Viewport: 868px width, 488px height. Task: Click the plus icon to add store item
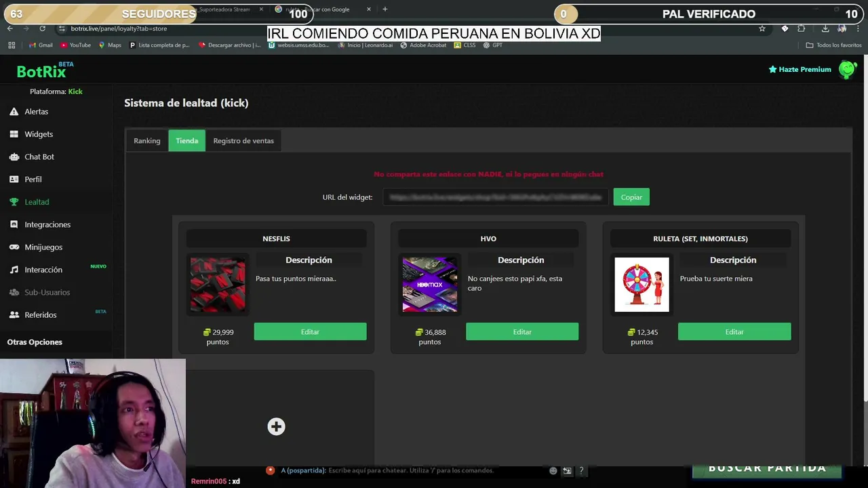tap(276, 426)
